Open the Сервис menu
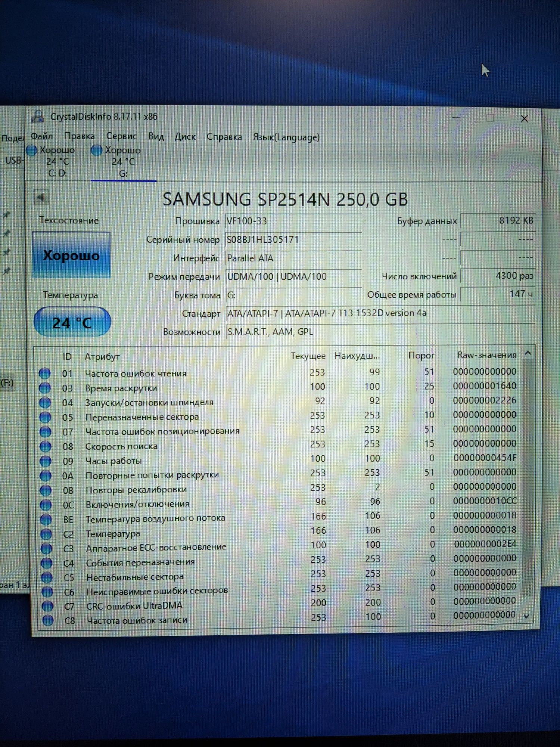Screen dimensions: 560x747 pos(122,136)
